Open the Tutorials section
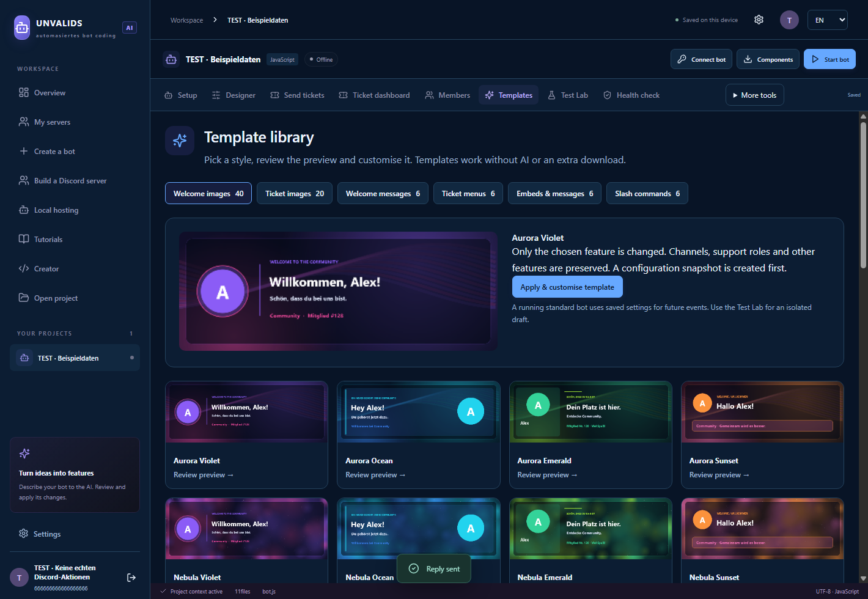 pos(75,240)
